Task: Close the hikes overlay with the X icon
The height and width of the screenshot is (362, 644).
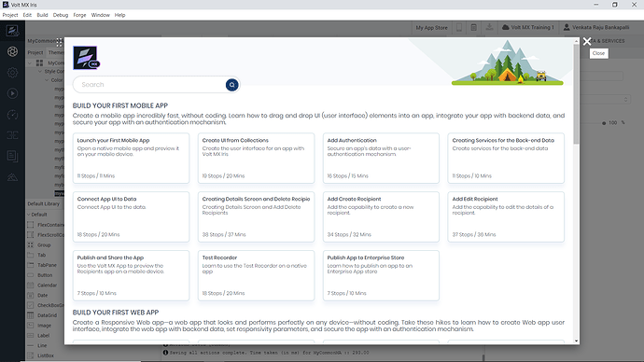Action: pyautogui.click(x=587, y=41)
